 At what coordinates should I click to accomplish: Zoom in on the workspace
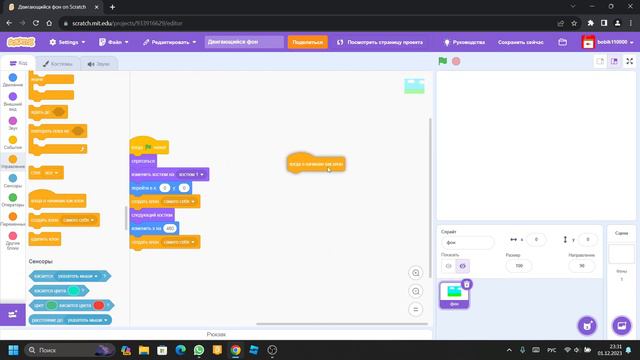pyautogui.click(x=416, y=273)
